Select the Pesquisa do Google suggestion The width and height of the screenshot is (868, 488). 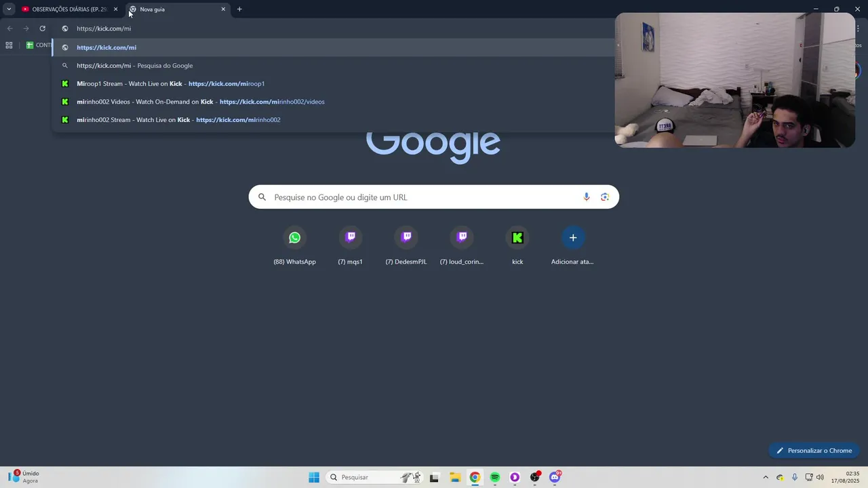332,66
